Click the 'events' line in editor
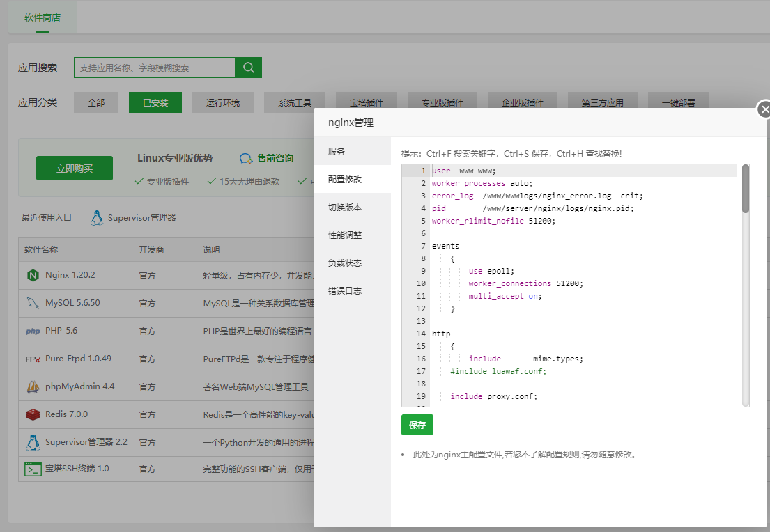Image resolution: width=770 pixels, height=532 pixels. tap(445, 246)
